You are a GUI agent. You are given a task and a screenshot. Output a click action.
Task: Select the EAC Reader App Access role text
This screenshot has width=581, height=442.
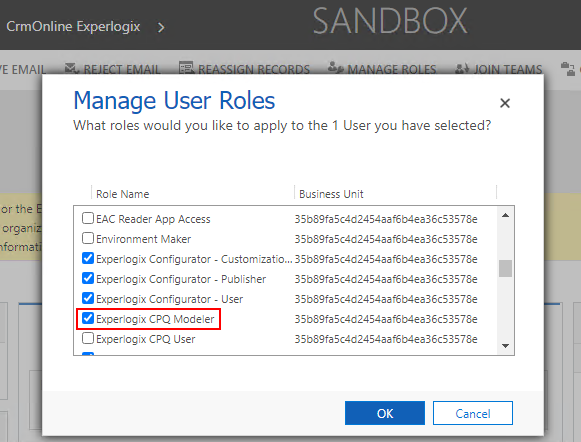point(153,219)
